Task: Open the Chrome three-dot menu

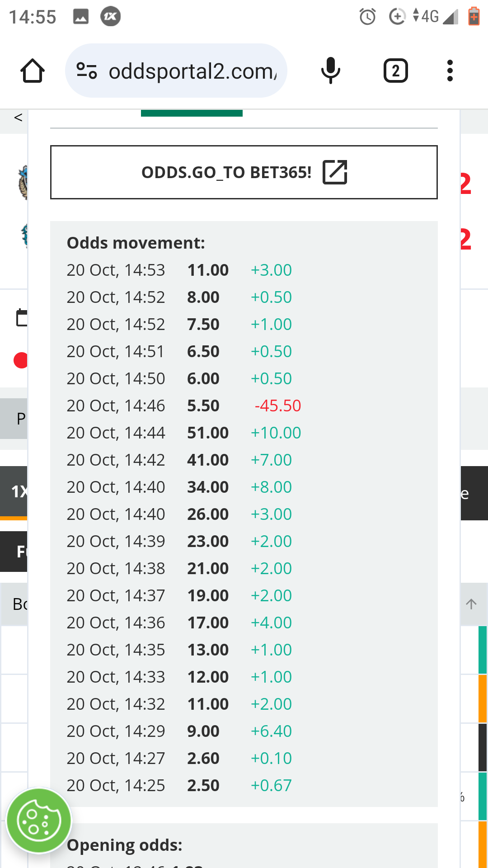Action: (450, 71)
